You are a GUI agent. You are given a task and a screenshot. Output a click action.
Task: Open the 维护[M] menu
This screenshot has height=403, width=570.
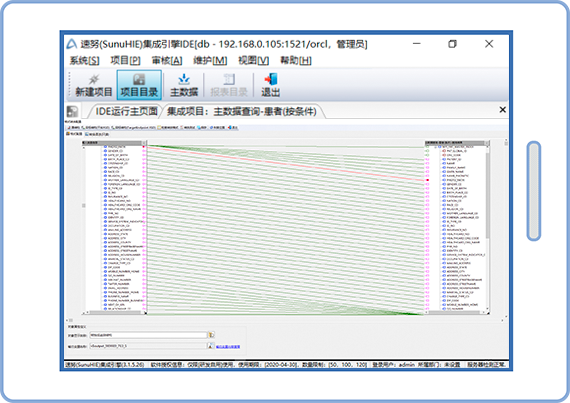pos(210,60)
